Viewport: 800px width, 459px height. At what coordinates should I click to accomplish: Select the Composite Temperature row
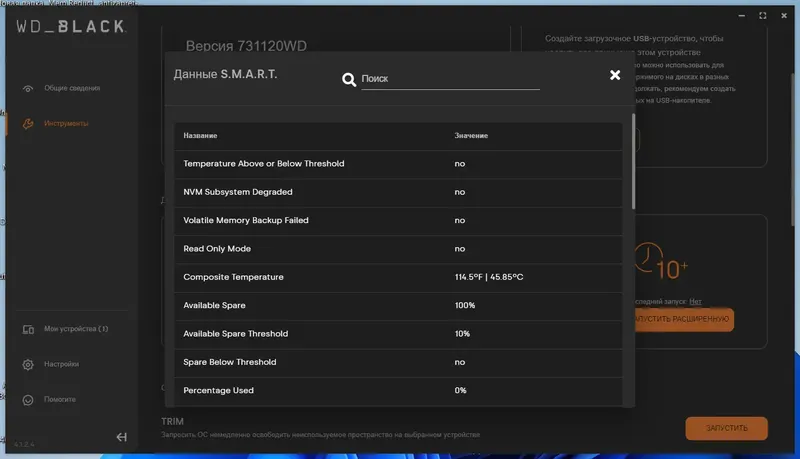tap(398, 277)
